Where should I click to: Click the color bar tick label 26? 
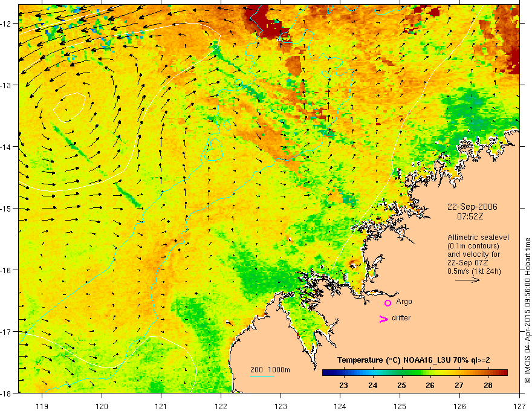coord(430,385)
